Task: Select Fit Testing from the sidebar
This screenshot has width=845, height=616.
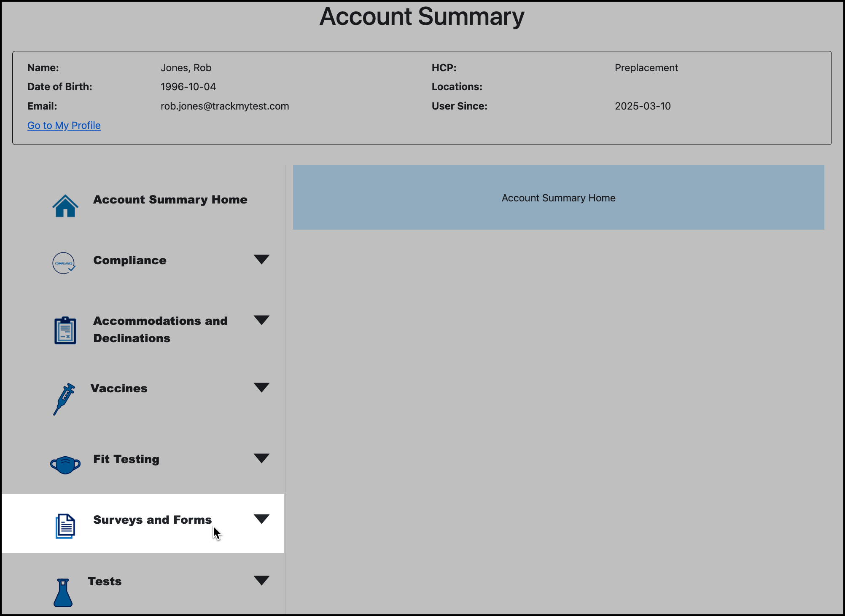Action: 126,459
